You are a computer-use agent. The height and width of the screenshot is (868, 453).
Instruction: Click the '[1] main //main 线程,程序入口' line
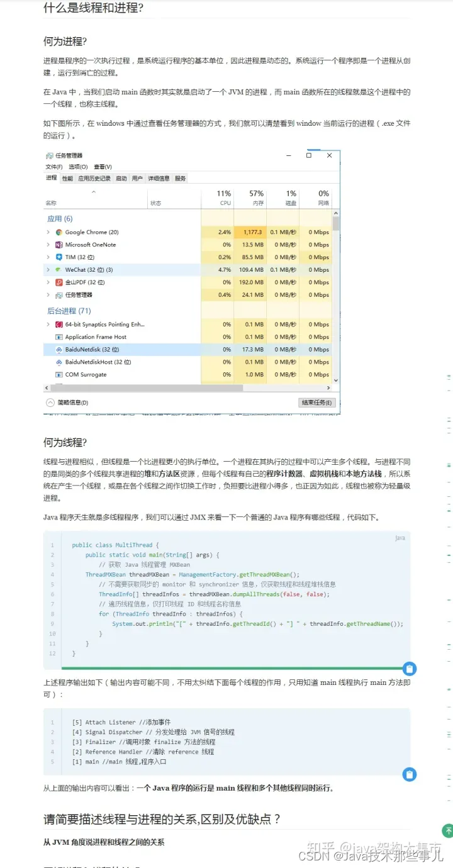118,762
